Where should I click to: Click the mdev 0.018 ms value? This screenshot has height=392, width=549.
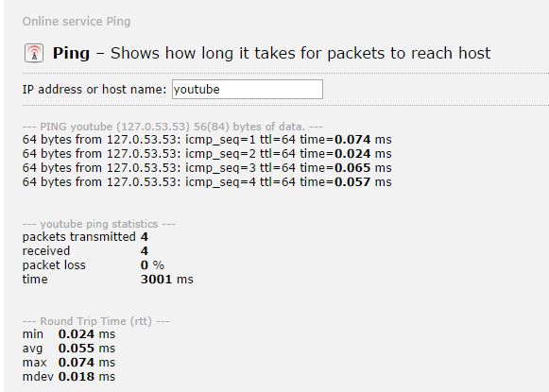87,377
